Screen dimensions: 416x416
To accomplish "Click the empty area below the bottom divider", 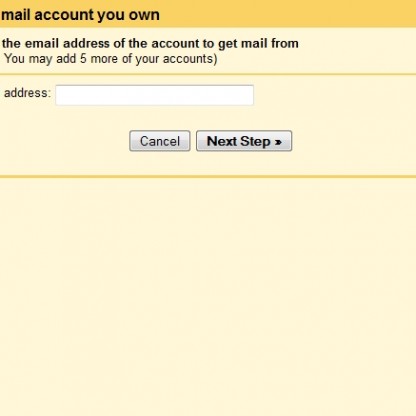I will point(208,297).
